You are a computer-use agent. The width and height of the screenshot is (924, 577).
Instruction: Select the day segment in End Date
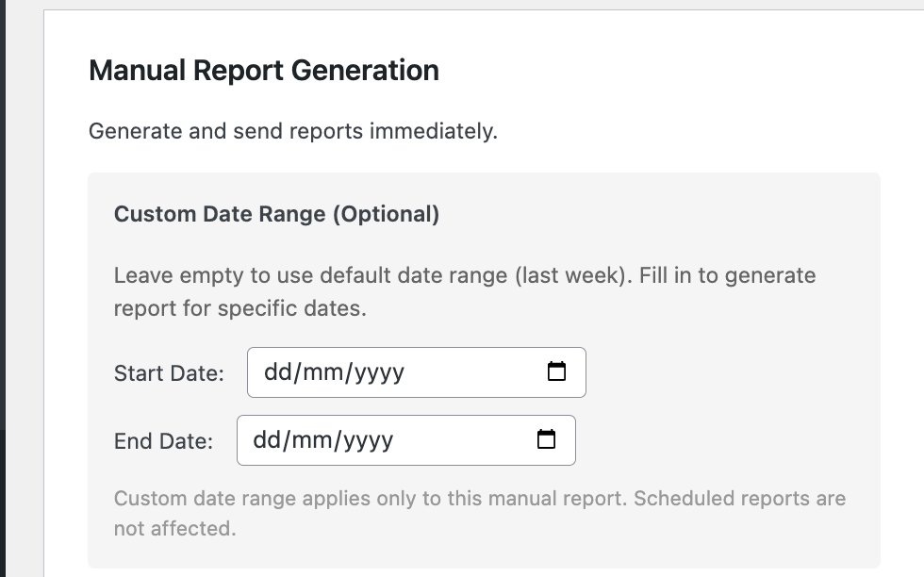(x=267, y=439)
